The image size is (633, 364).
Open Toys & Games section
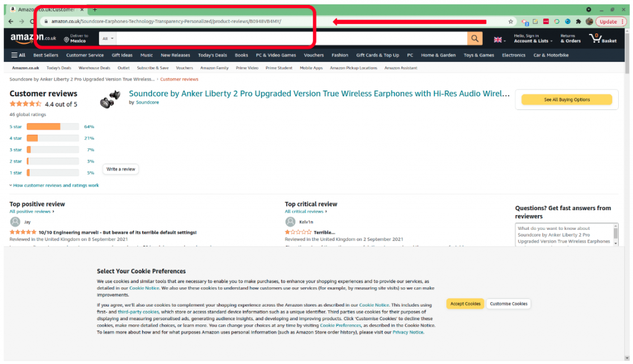tap(479, 55)
